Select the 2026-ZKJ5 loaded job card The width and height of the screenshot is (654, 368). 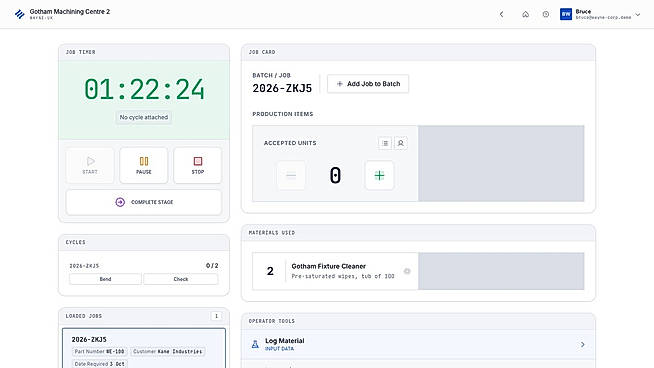[x=144, y=348]
